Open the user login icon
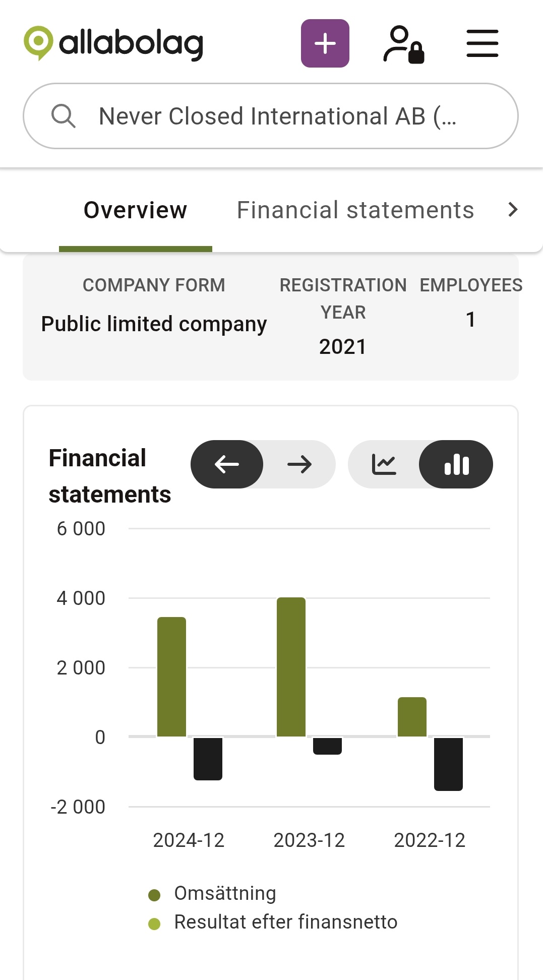Viewport: 543px width, 980px height. [x=403, y=44]
